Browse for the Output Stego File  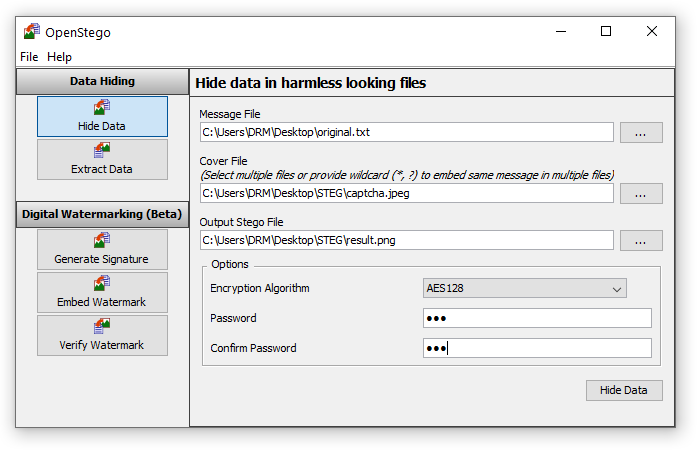[641, 240]
